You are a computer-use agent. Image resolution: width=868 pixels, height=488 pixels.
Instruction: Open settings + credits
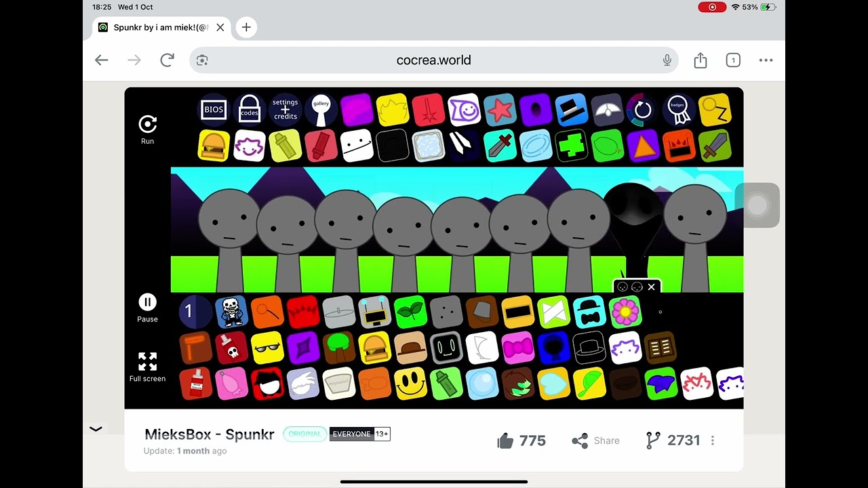(285, 110)
